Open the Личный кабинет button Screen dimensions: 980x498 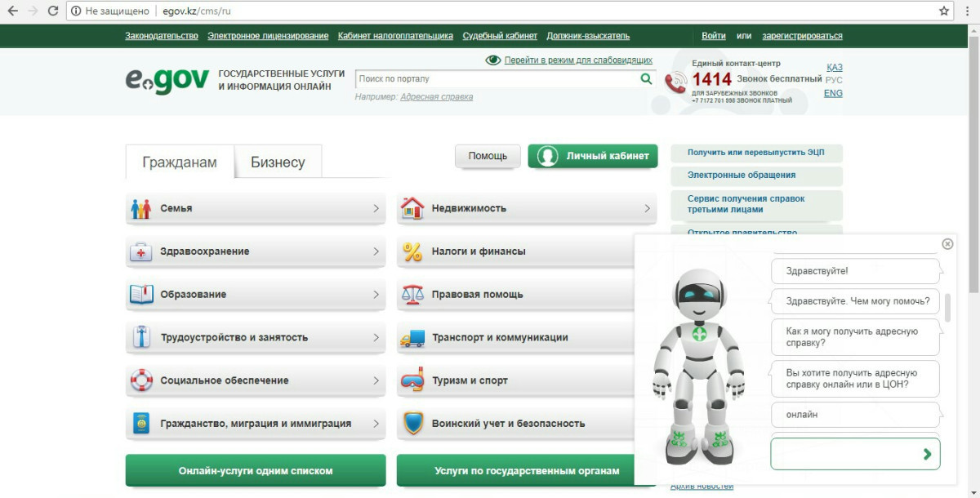[x=593, y=156]
